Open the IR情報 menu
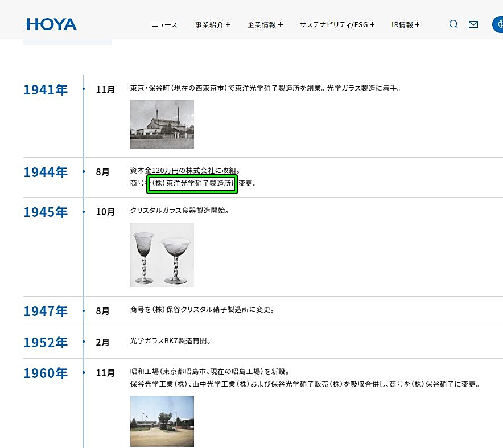Screen dimensions: 503x448 coord(405,25)
